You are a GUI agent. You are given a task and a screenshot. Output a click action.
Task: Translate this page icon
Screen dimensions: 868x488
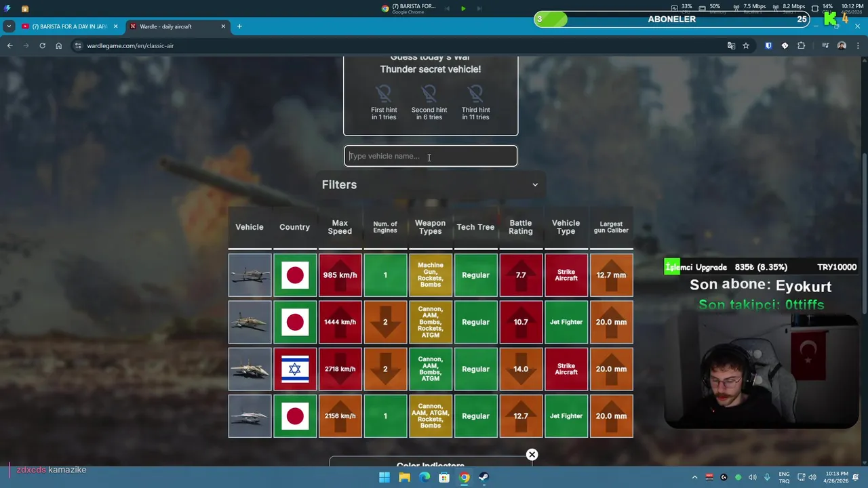[731, 45]
